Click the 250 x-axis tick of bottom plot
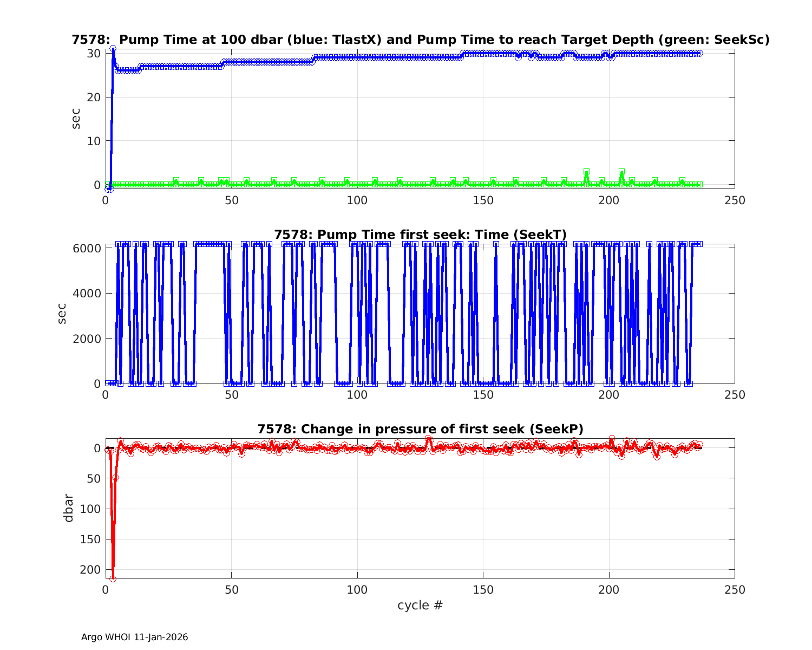The image size is (812, 650). coord(734,589)
